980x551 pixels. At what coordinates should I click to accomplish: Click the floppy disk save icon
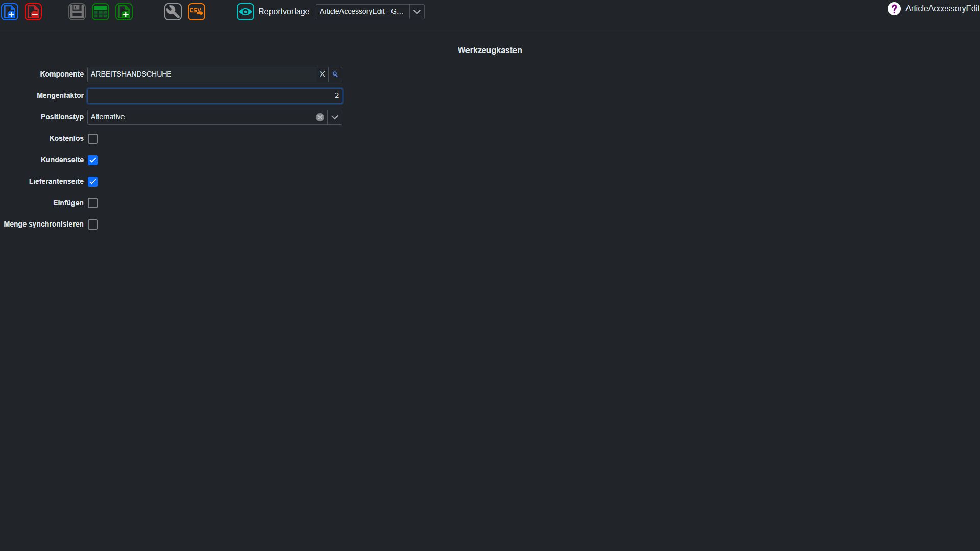[77, 12]
